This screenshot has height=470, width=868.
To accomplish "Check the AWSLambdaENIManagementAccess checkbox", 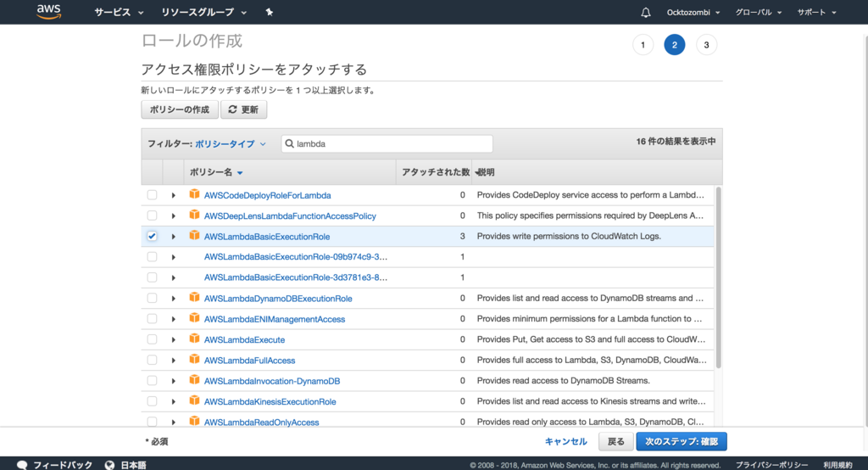I will (152, 319).
